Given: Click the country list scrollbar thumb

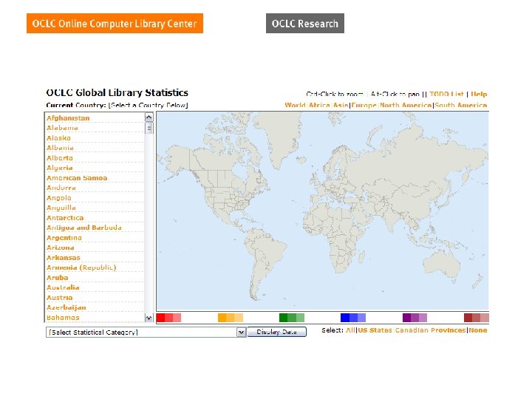Looking at the screenshot, I should 149,129.
